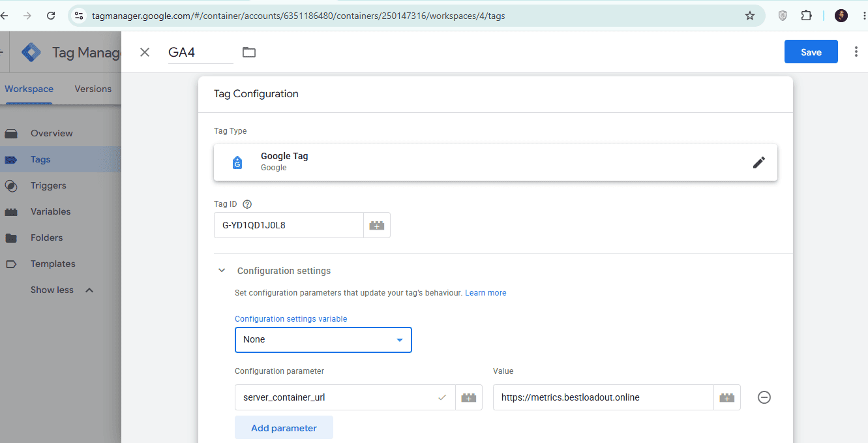Switch to the Workspace tab

(29, 89)
